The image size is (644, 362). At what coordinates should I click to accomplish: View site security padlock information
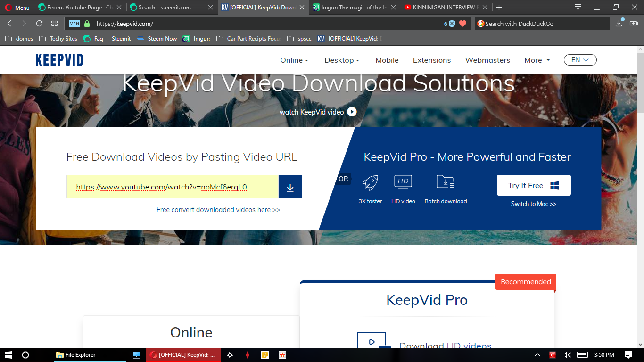click(87, 24)
